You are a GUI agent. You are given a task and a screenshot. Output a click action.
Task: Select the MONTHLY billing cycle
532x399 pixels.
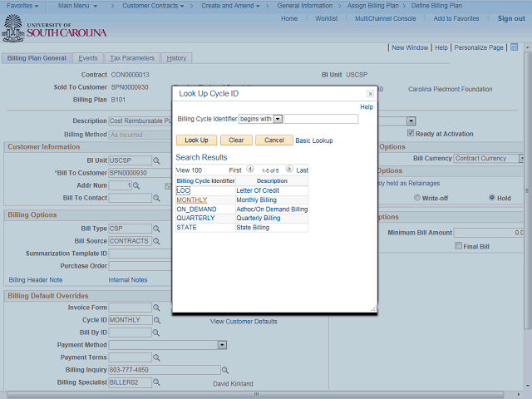point(192,199)
